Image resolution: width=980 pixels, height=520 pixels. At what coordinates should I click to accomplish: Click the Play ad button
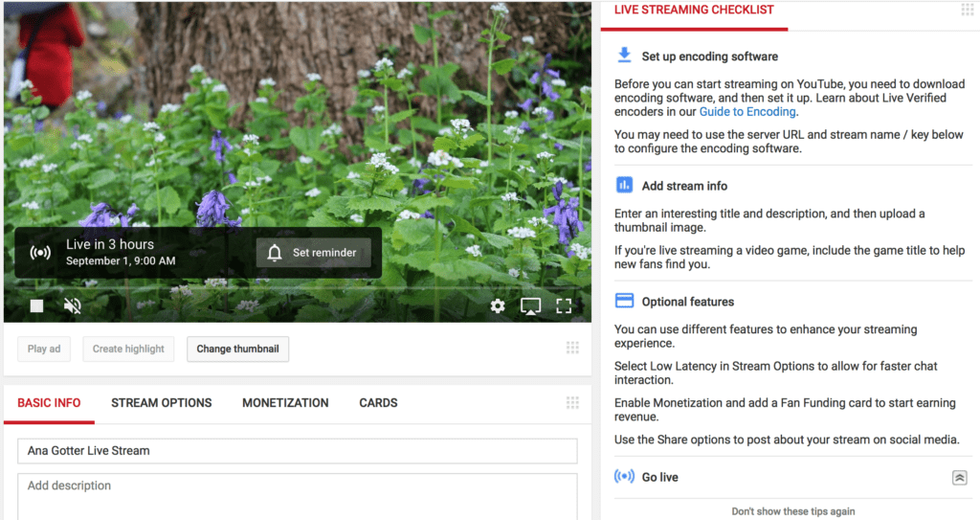pyautogui.click(x=44, y=349)
